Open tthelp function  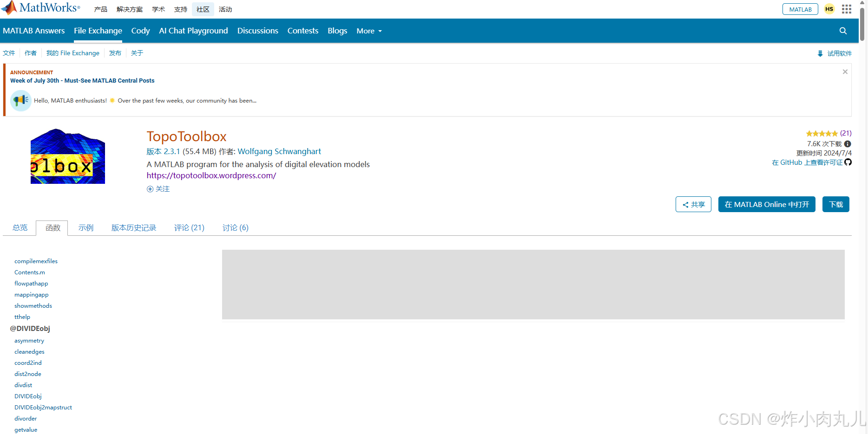[x=22, y=317]
